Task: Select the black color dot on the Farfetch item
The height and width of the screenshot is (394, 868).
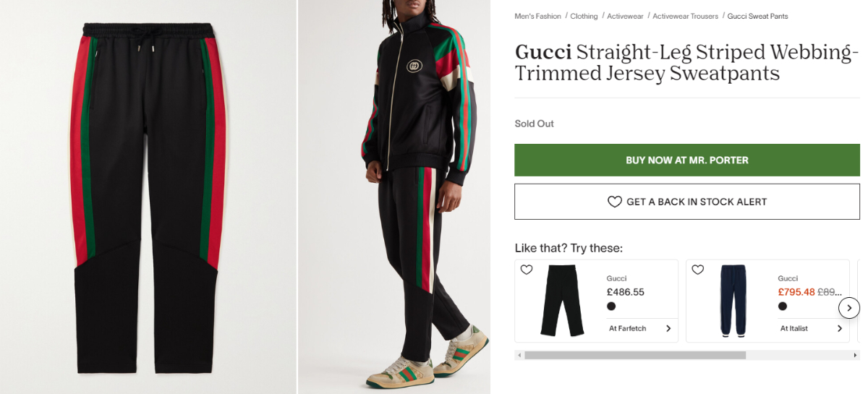Action: (x=611, y=307)
